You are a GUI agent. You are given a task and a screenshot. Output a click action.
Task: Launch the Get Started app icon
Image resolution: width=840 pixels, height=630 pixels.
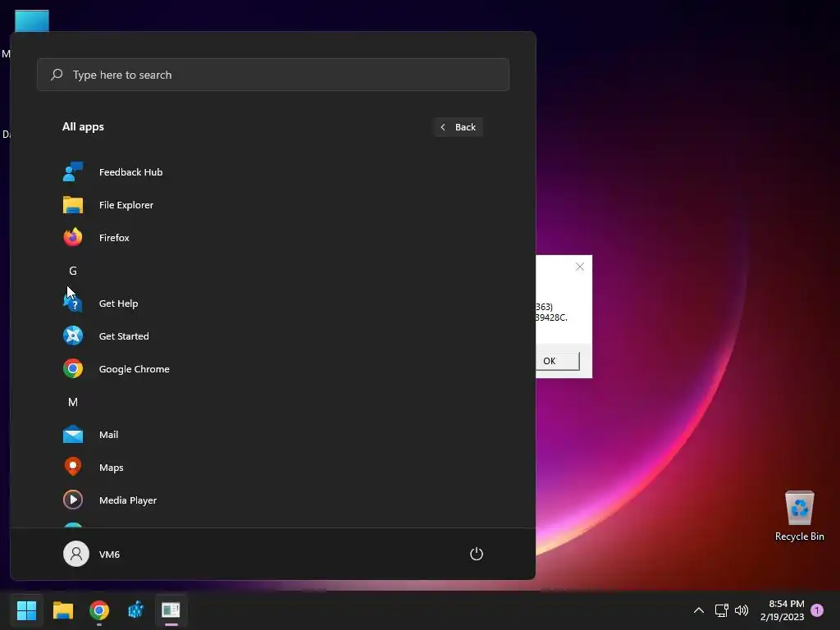click(x=73, y=336)
